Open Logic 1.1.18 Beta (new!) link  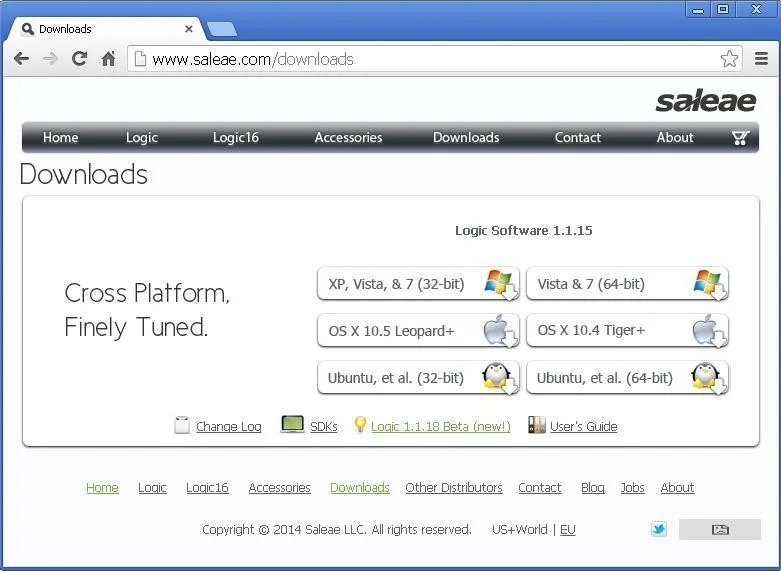pyautogui.click(x=441, y=427)
